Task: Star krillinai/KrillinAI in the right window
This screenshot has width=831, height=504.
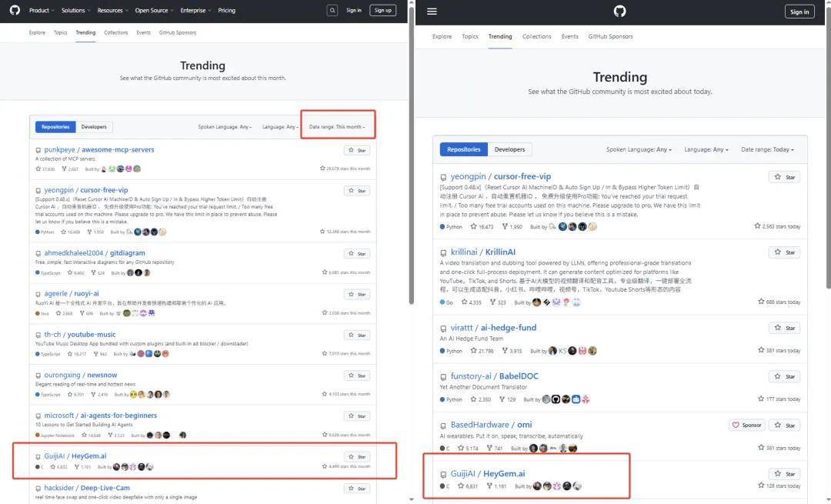Action: tap(784, 252)
